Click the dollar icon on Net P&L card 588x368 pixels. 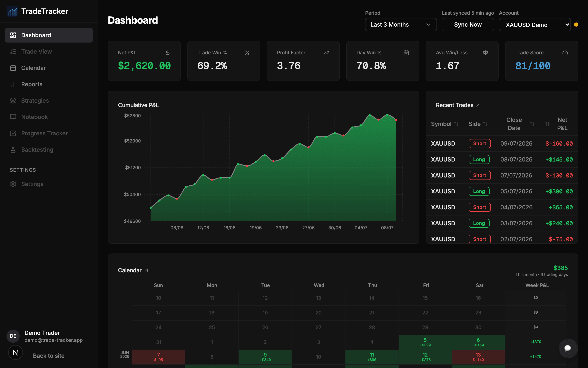click(168, 53)
